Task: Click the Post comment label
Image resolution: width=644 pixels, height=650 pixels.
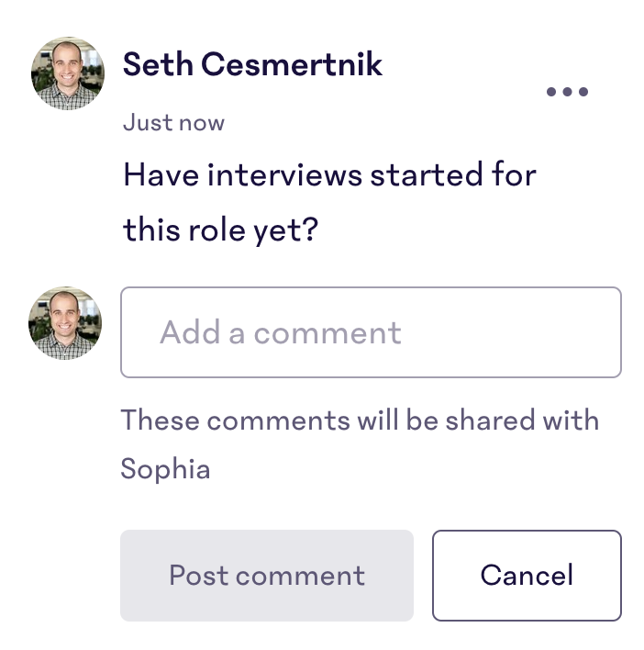Action: [267, 576]
